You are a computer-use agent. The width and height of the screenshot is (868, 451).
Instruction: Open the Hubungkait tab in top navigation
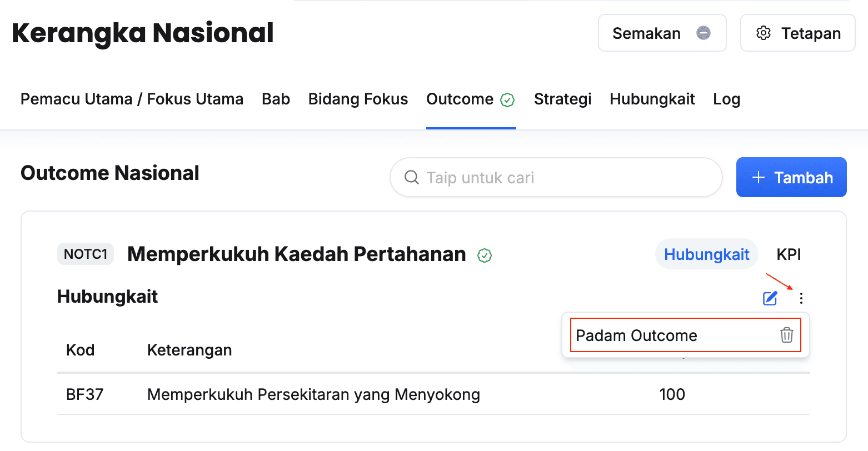pyautogui.click(x=652, y=99)
